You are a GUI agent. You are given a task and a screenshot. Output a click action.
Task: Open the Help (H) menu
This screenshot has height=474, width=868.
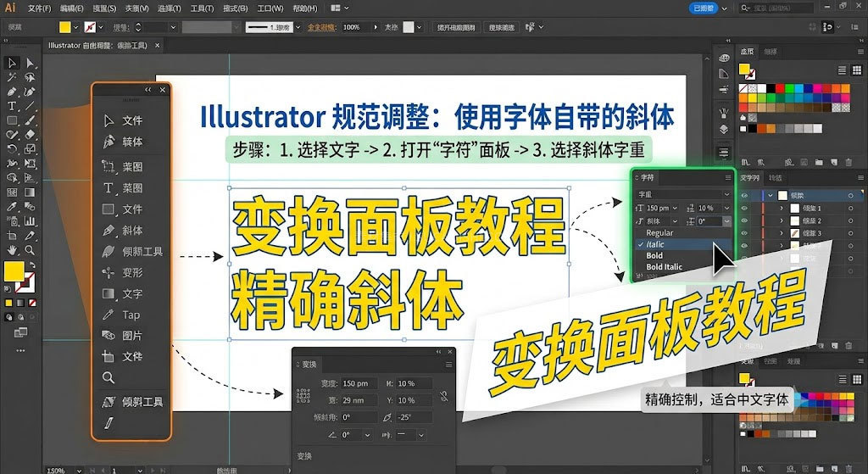coord(305,8)
